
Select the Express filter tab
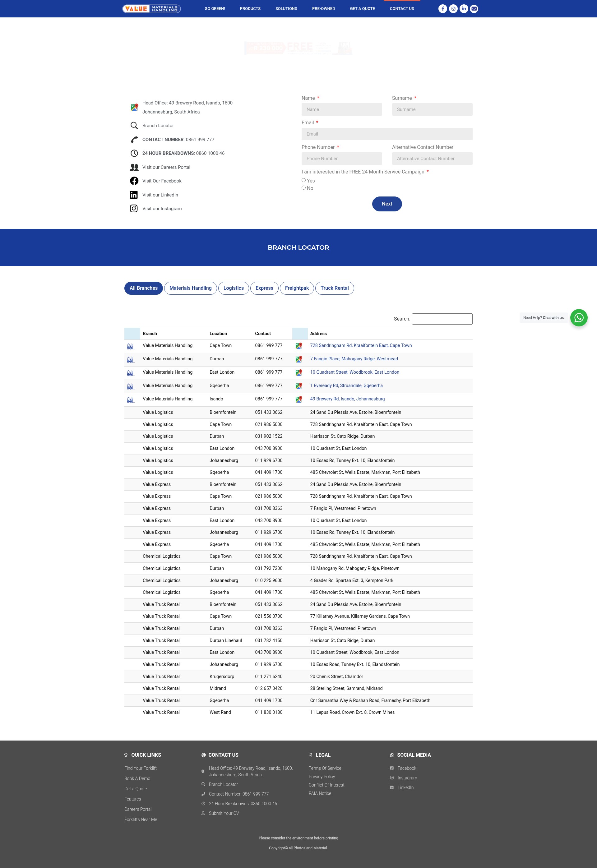[x=265, y=288]
